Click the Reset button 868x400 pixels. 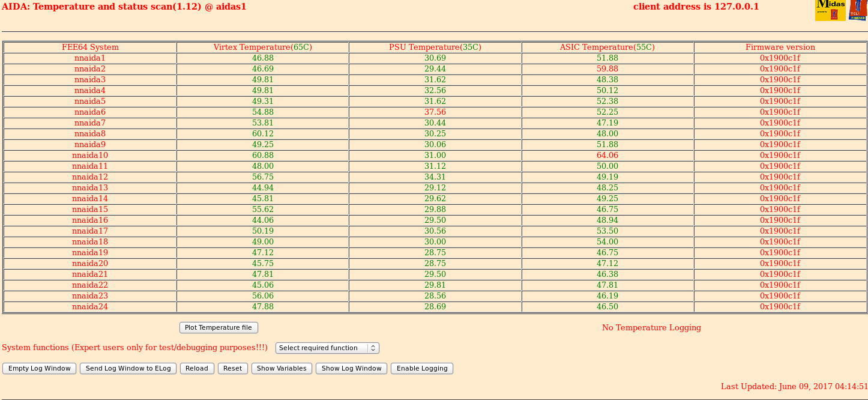tap(233, 368)
